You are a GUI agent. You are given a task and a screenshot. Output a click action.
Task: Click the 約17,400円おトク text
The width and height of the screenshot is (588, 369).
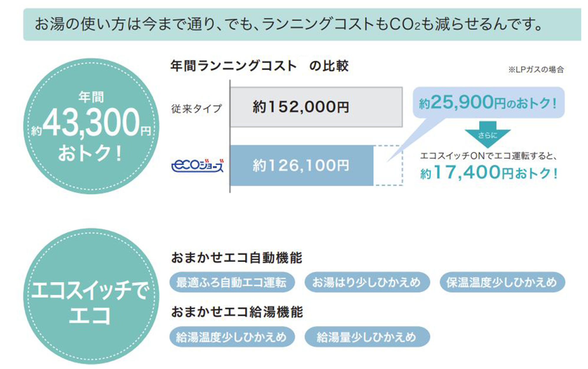click(489, 173)
